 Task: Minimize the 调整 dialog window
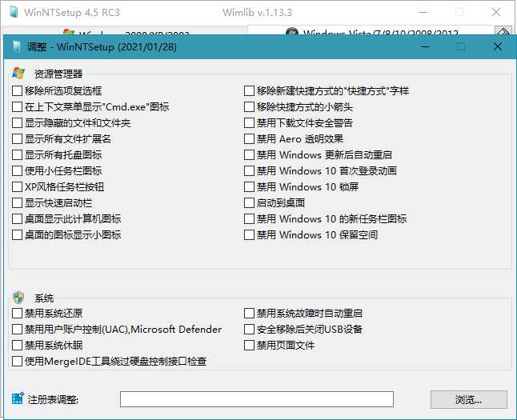point(425,46)
